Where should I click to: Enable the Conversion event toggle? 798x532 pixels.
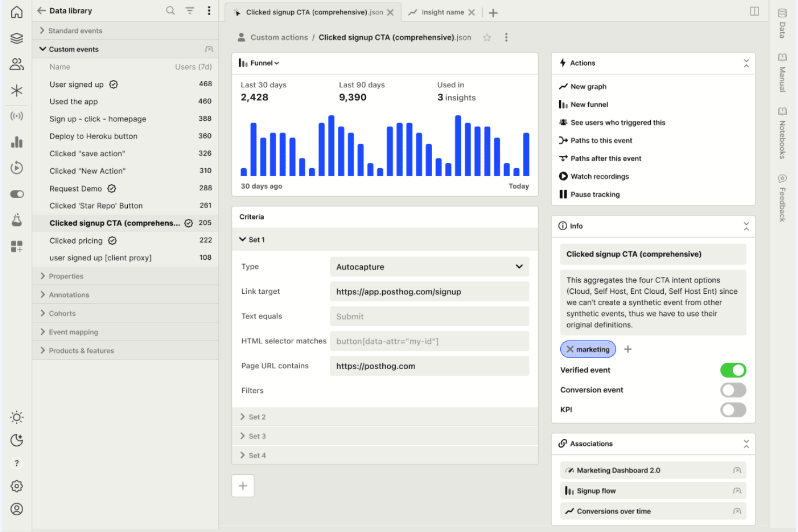tap(733, 390)
